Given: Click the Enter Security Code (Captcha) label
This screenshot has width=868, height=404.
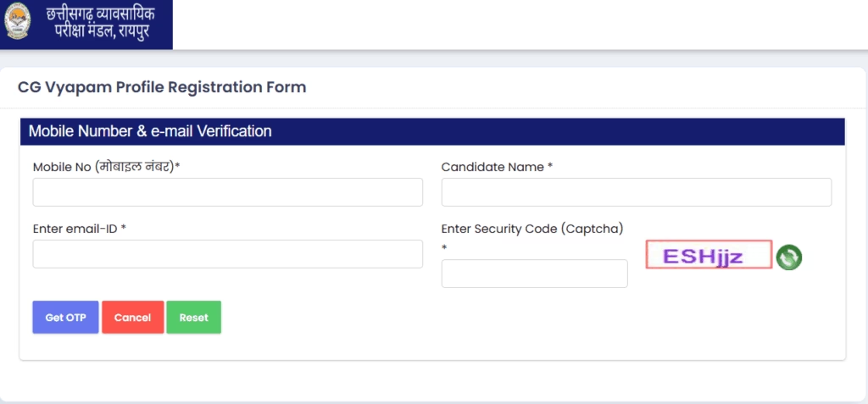Looking at the screenshot, I should coord(532,229).
